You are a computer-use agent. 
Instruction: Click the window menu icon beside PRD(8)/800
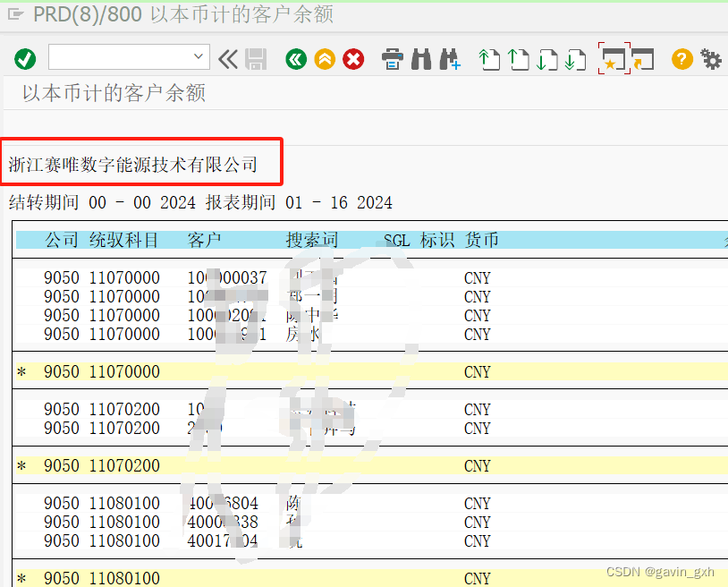click(x=15, y=14)
